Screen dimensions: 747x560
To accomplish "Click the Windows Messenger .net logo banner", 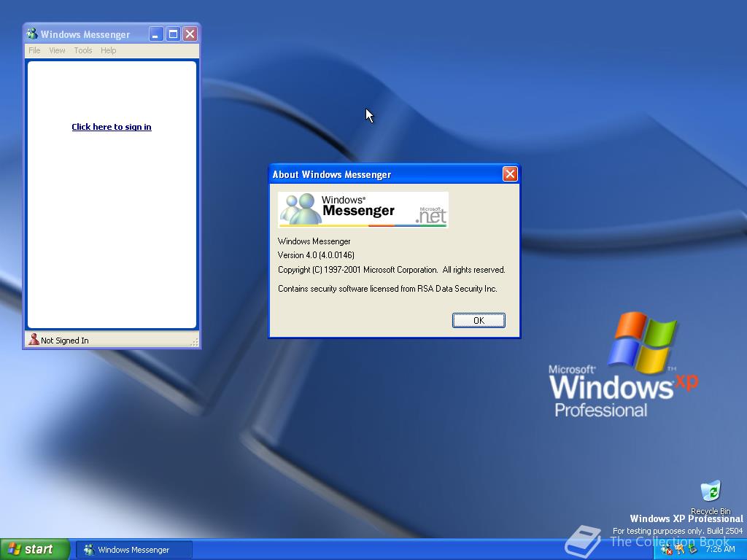I will [363, 209].
